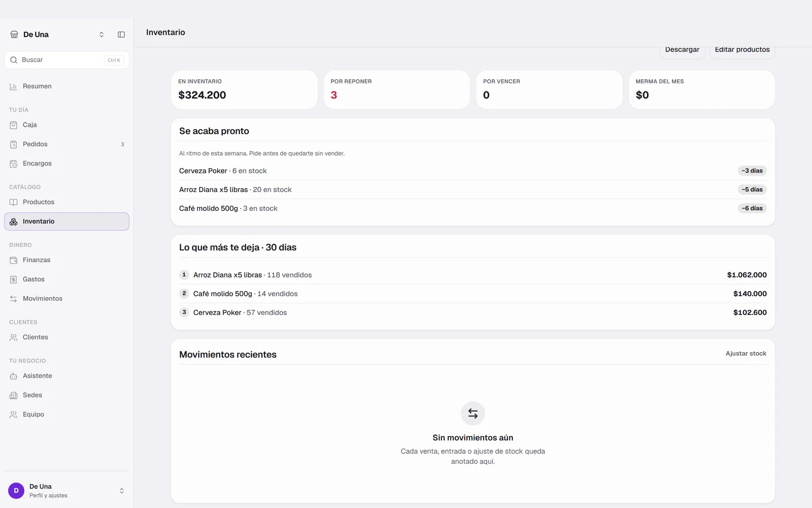This screenshot has height=508, width=812.
Task: Open De Una Perfil y ajustes
Action: 66,491
